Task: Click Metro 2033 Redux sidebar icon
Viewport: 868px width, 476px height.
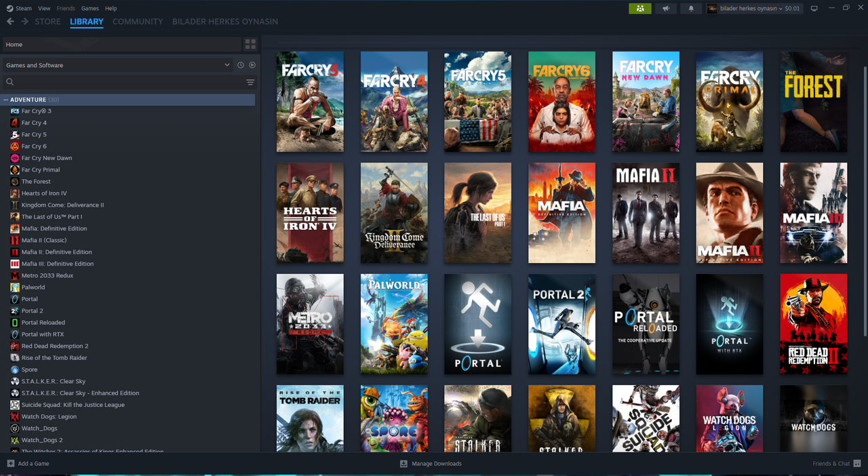Action: [x=15, y=275]
